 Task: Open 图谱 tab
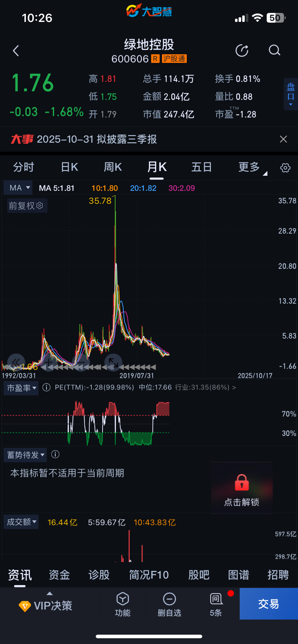tap(238, 575)
